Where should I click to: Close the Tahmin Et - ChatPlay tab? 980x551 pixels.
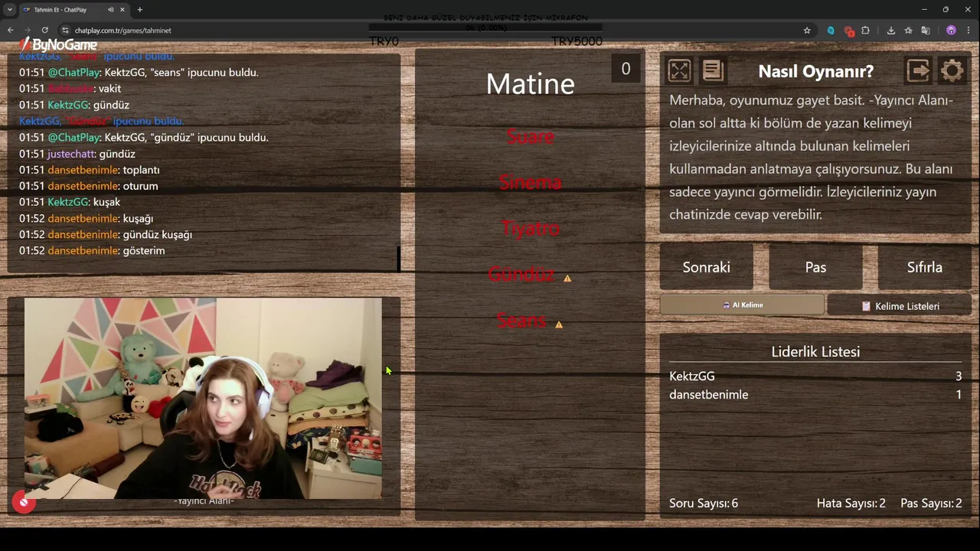[x=122, y=10]
